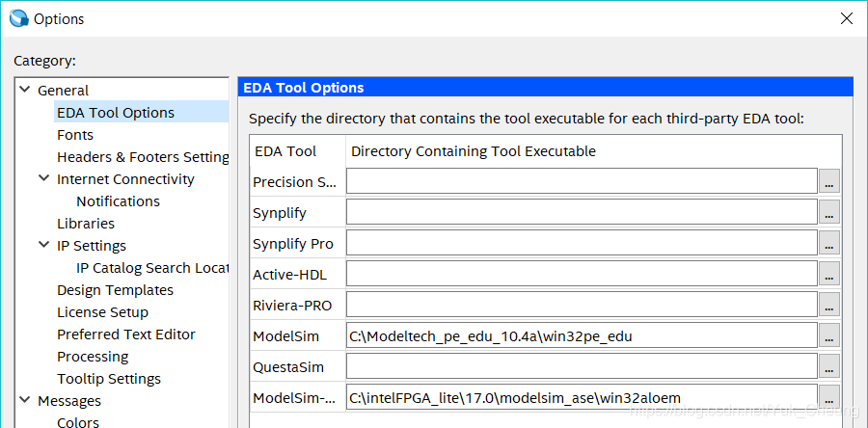The image size is (868, 428).
Task: Click browse button for Precision Synthesis row
Action: (x=829, y=181)
